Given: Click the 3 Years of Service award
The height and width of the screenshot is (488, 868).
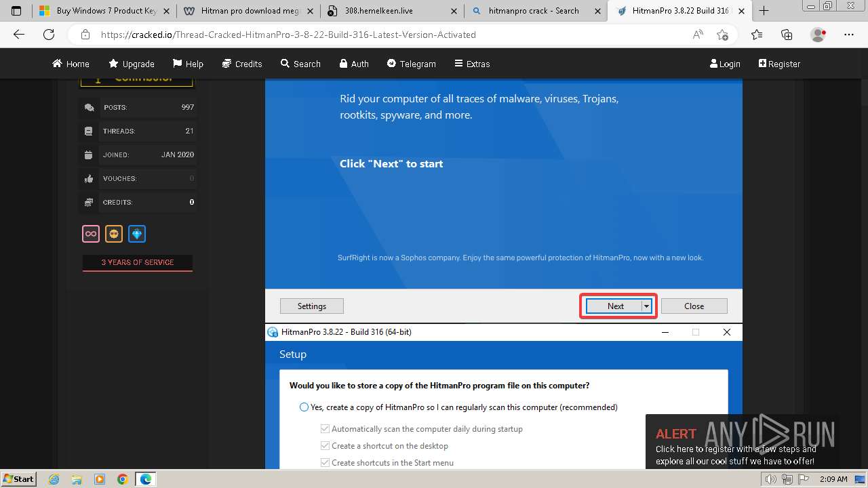Looking at the screenshot, I should coord(138,262).
